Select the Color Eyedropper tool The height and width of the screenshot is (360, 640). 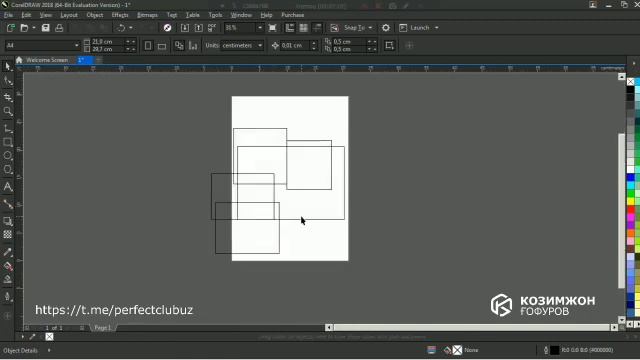(7, 252)
